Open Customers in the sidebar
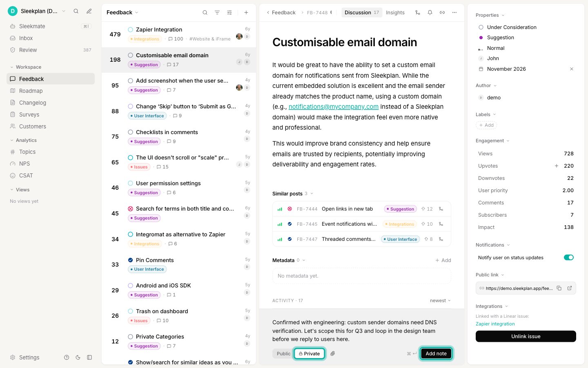This screenshot has width=588, height=368. click(51, 126)
